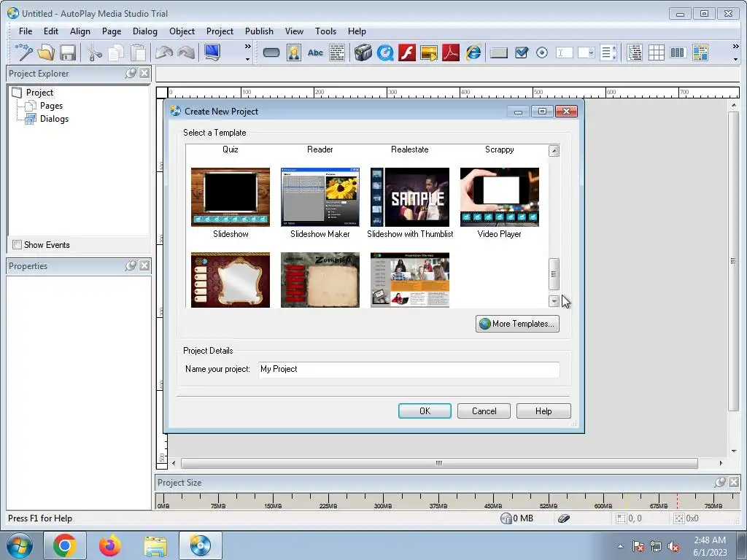Pin the Properties panel

tap(131, 265)
